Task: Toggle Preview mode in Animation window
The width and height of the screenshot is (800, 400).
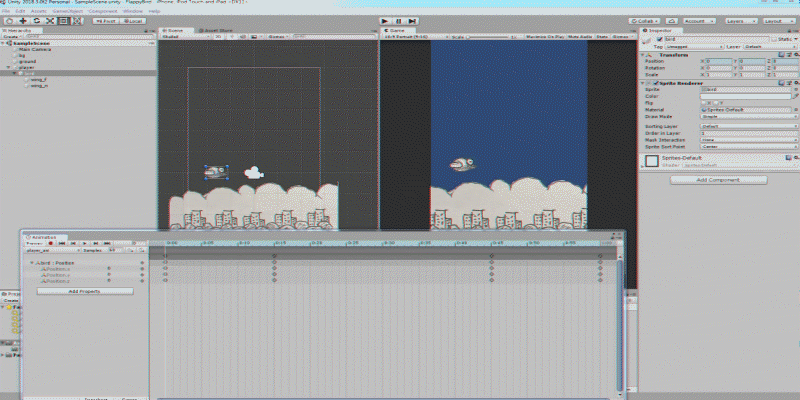Action: [x=33, y=243]
